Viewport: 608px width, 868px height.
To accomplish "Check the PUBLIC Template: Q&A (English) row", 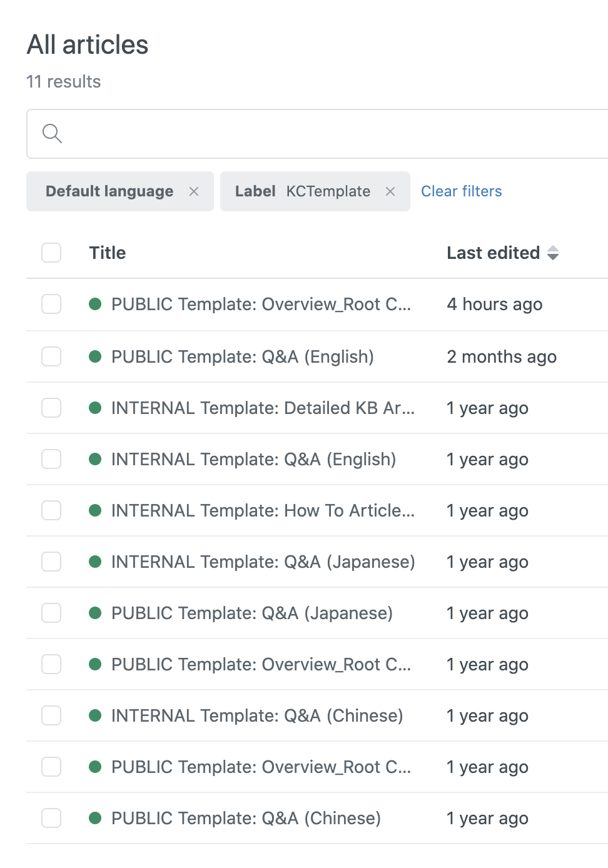I will point(51,356).
